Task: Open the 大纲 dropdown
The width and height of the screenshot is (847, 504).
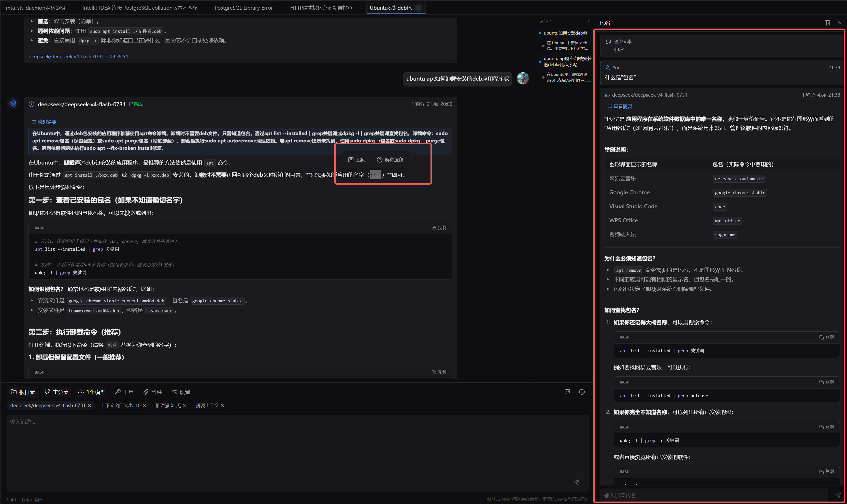Action: coord(546,21)
